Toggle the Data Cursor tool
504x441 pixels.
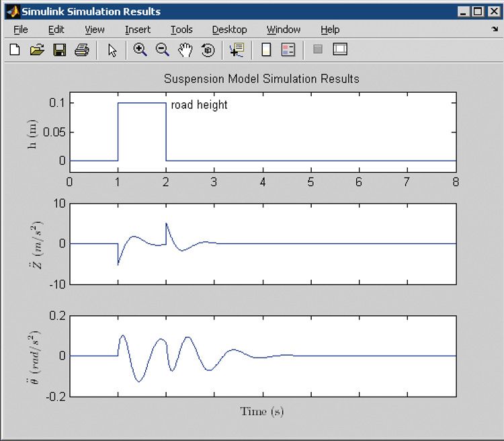pos(236,50)
